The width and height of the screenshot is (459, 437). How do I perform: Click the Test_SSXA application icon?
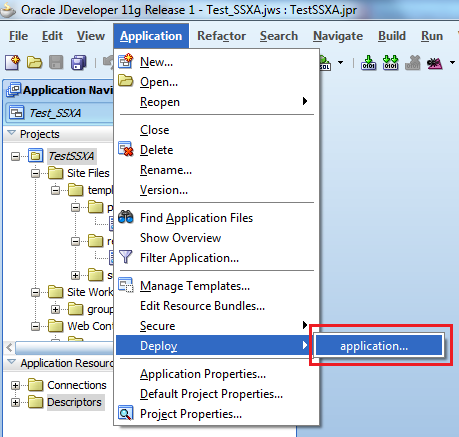[16, 113]
